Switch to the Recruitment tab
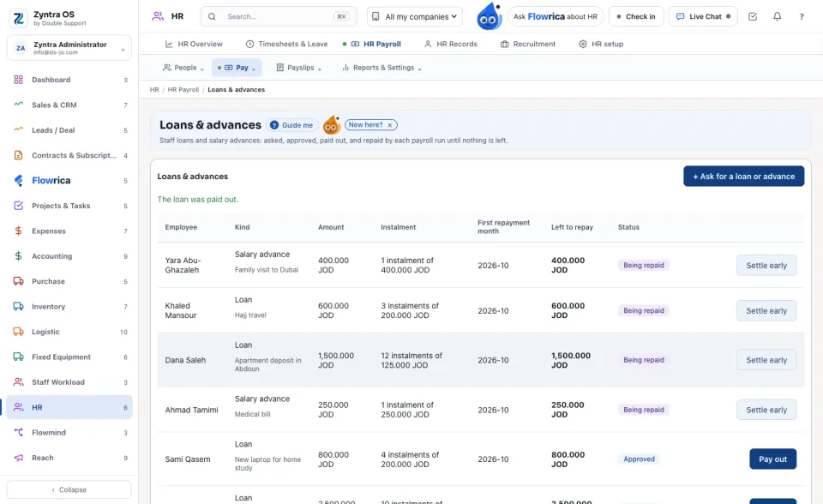The image size is (823, 504). [528, 44]
